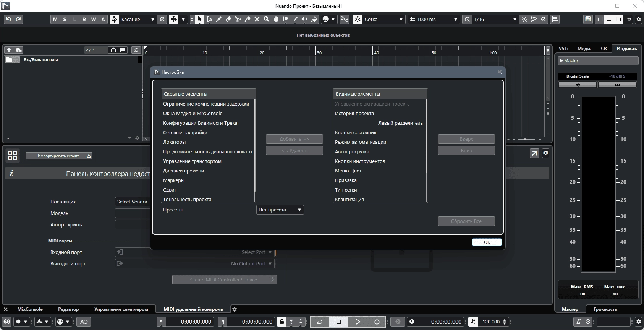This screenshot has width=644, height=330.
Task: Open the MIDI Remote mapping assistant arrow icon
Action: point(534,153)
